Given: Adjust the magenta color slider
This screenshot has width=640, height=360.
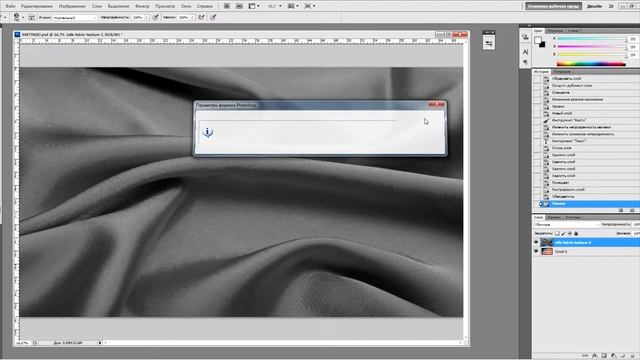Looking at the screenshot, I should pos(591,47).
